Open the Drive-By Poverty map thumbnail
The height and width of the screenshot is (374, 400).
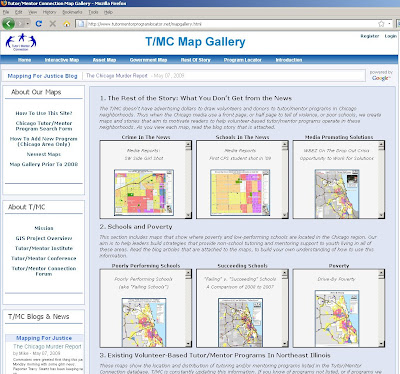click(x=337, y=318)
